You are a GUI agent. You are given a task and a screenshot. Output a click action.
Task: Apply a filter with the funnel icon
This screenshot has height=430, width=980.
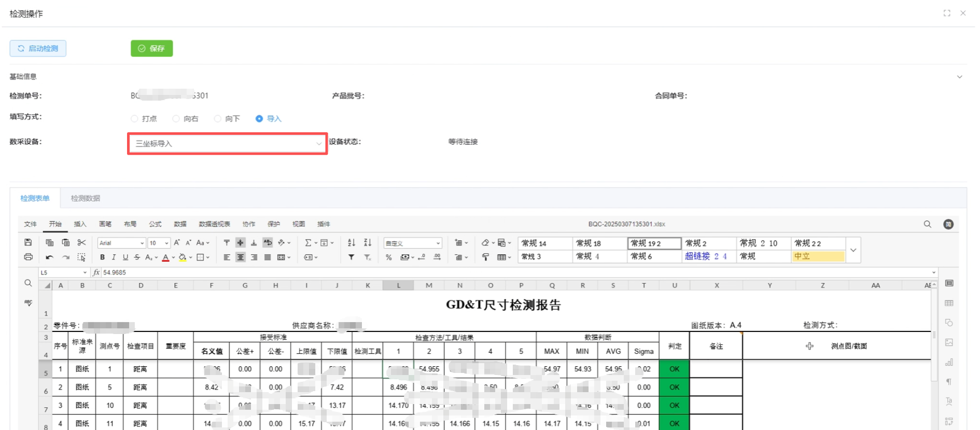coord(352,257)
